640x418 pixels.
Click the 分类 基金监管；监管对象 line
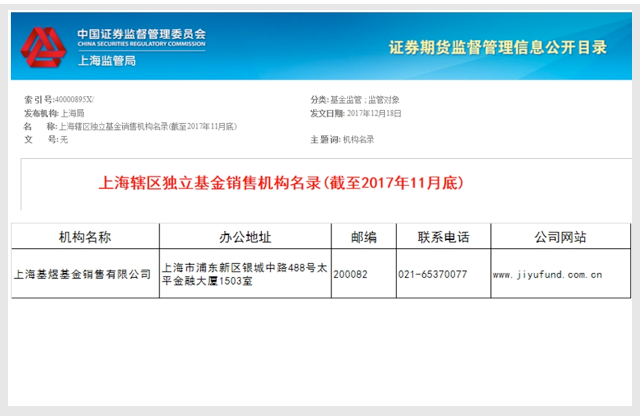click(x=355, y=100)
